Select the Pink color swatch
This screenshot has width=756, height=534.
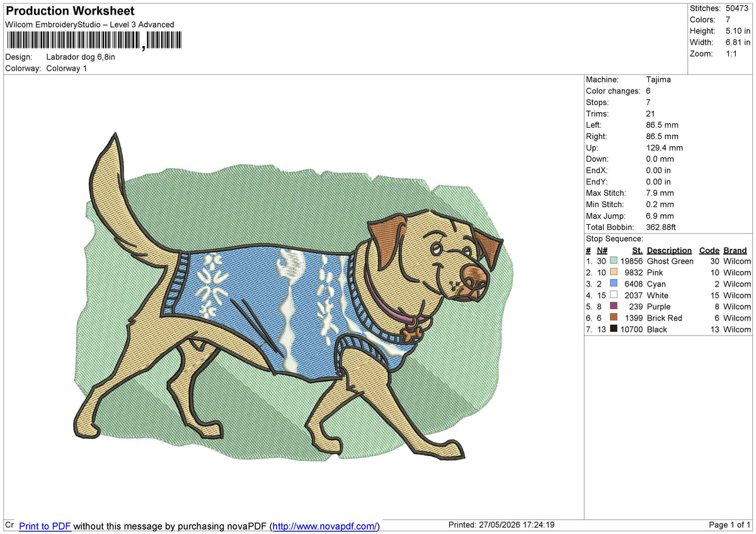(x=614, y=273)
